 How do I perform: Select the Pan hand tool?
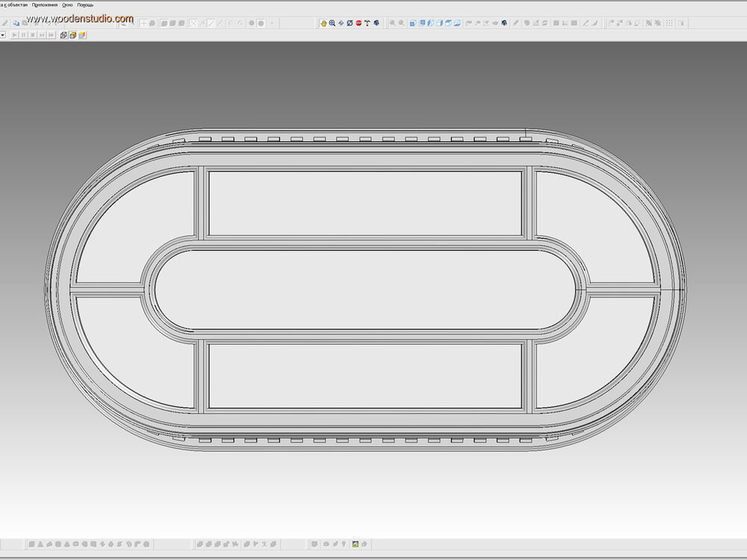[x=323, y=23]
